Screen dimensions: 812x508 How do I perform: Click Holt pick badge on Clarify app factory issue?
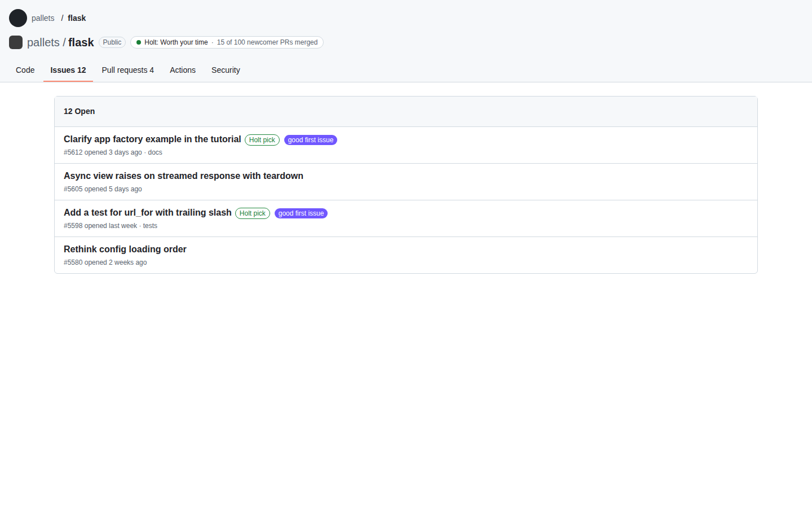click(262, 140)
